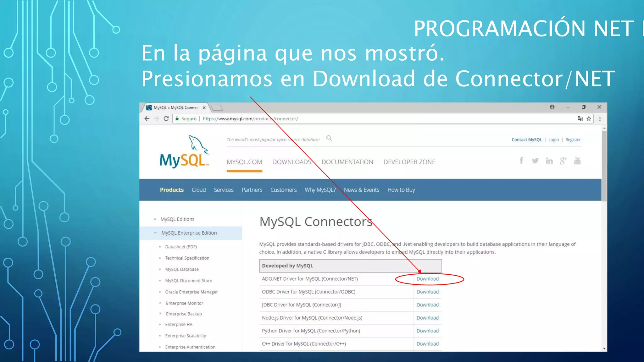Open the Products menu item
Image resolution: width=644 pixels, height=362 pixels.
point(172,190)
